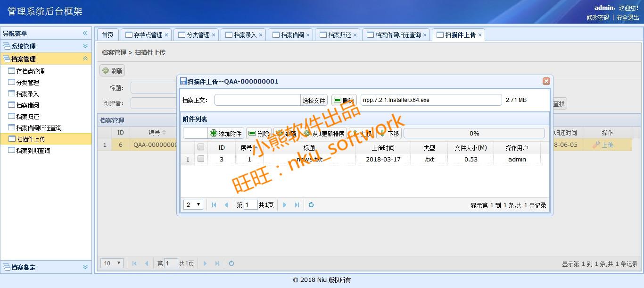Go to next page in dialog pager

tap(285, 205)
